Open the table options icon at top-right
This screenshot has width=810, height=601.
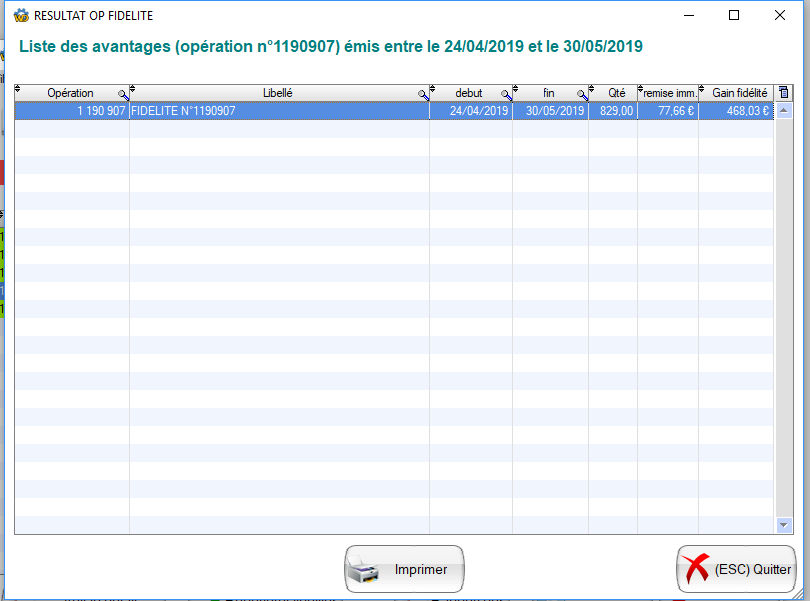point(783,93)
